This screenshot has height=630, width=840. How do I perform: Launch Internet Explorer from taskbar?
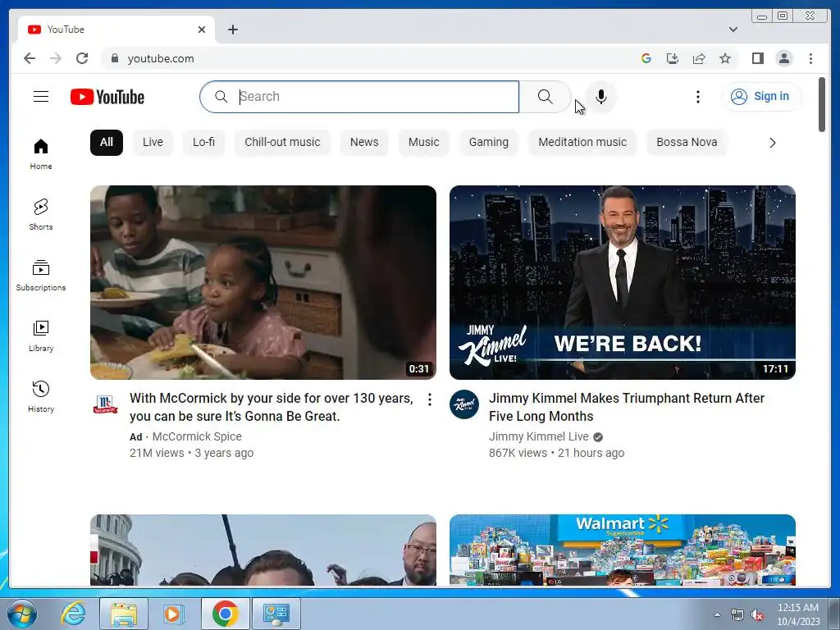[73, 614]
